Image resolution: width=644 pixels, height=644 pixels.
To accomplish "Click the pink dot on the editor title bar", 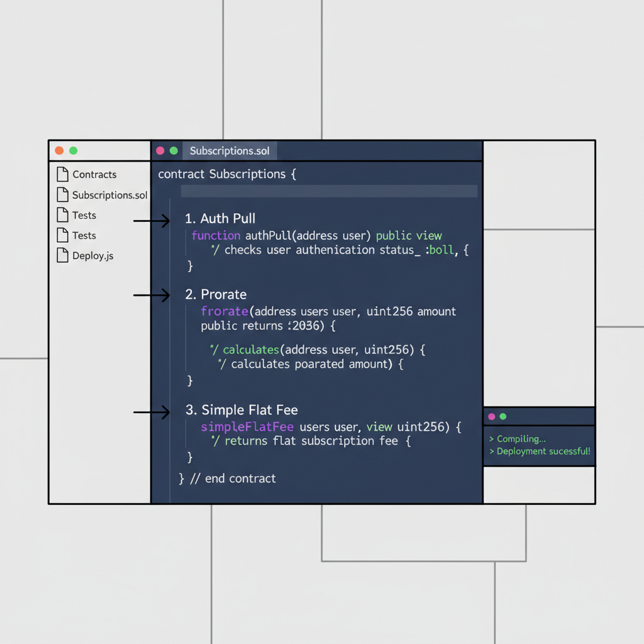I will pyautogui.click(x=160, y=150).
